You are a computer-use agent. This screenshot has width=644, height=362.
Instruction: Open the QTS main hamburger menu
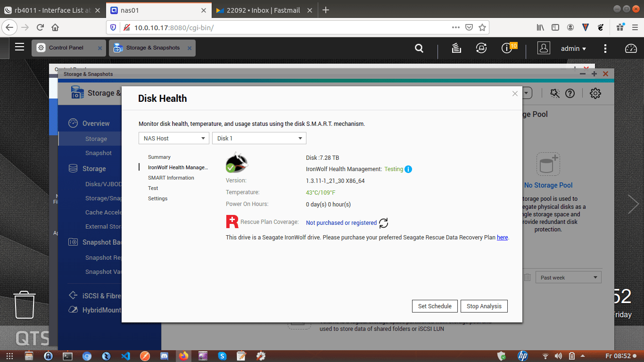pos(19,47)
